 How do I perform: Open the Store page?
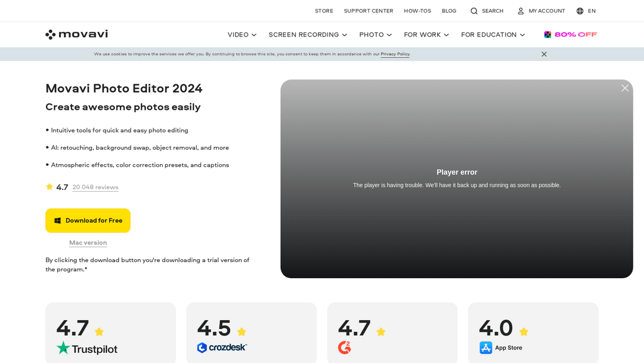324,11
